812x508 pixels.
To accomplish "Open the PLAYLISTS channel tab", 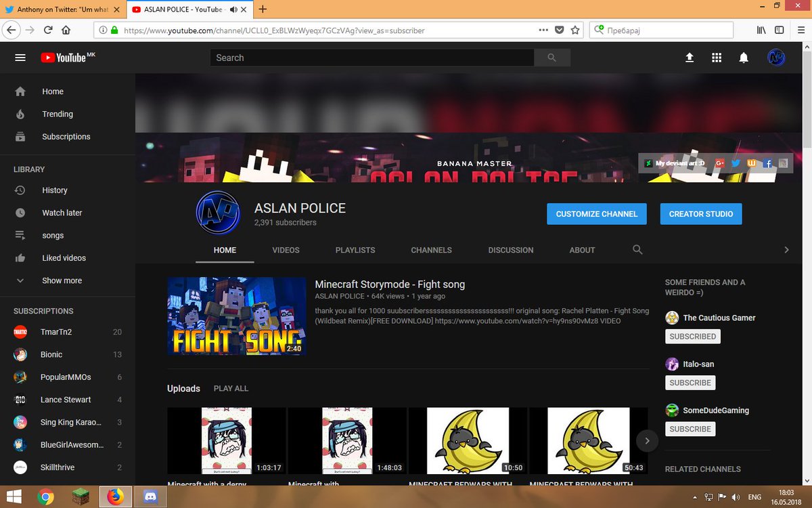I will (x=355, y=250).
